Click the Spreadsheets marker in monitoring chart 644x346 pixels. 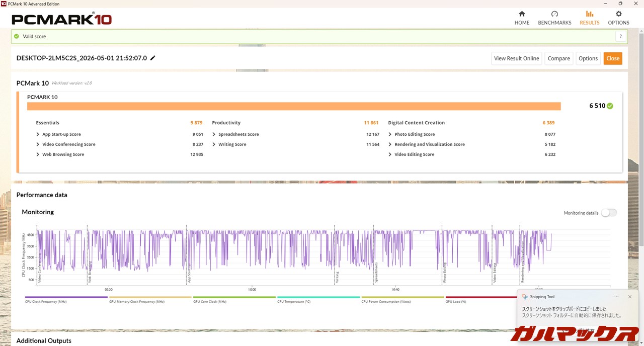pos(375,273)
